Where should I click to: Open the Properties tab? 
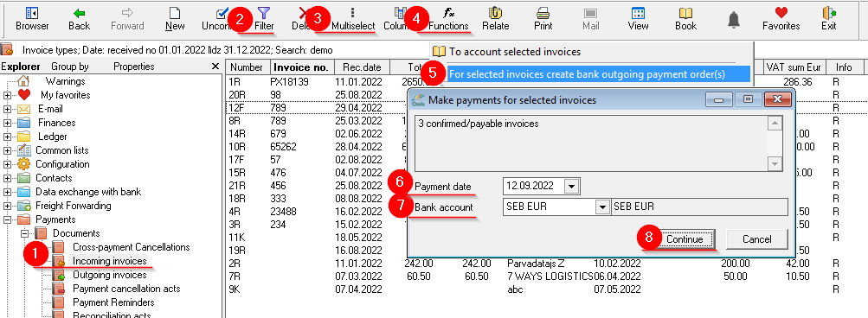[133, 67]
